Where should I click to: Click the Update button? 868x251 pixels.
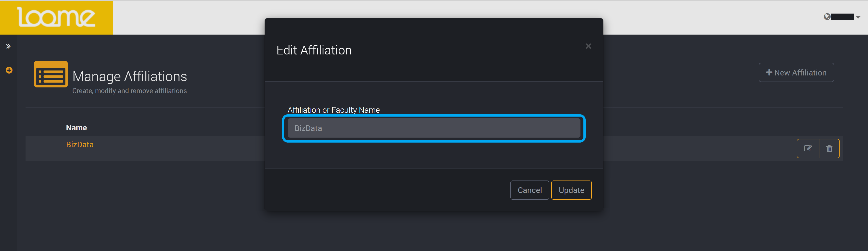point(571,190)
